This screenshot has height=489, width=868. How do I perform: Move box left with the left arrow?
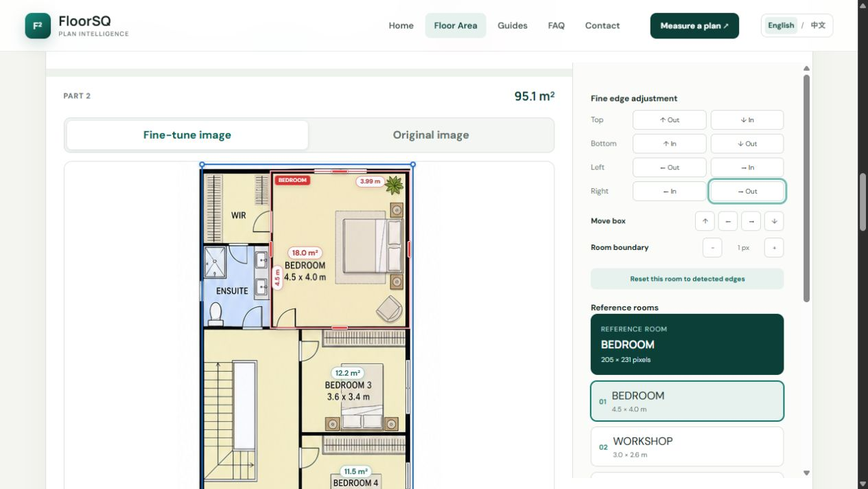728,221
